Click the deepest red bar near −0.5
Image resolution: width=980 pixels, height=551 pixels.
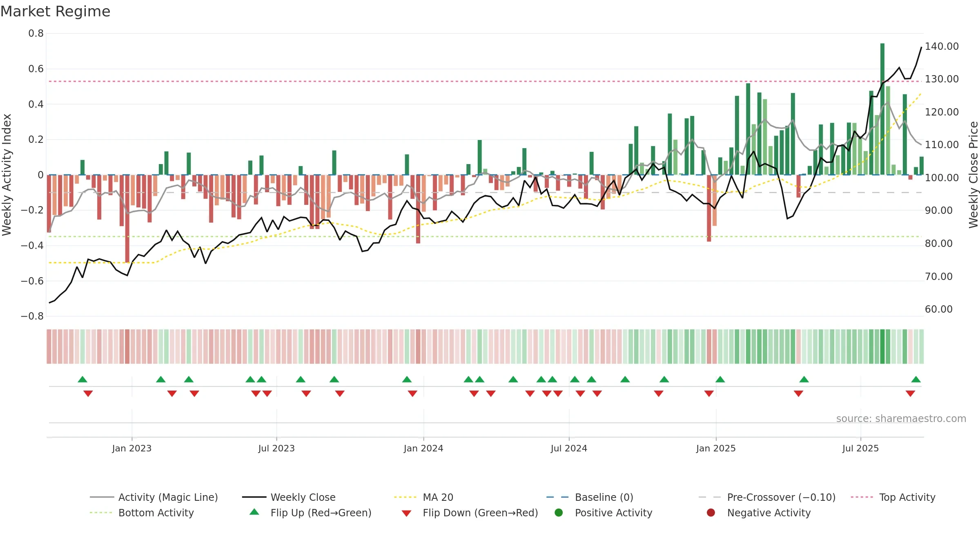(127, 219)
